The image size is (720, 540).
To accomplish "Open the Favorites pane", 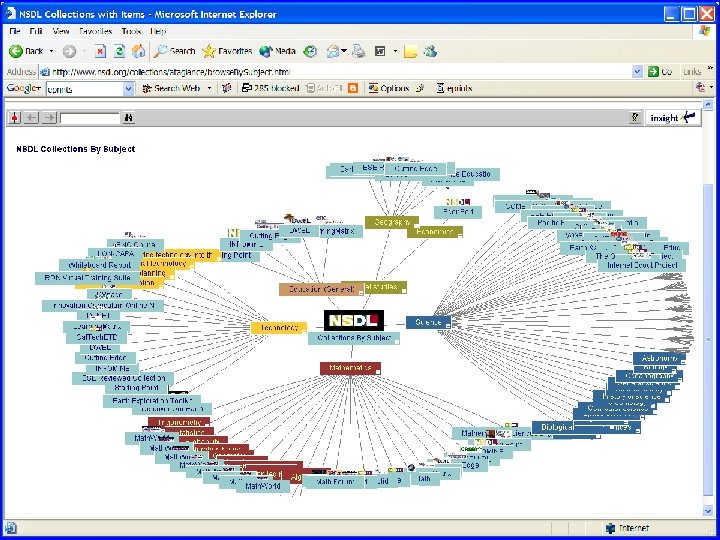I will [227, 51].
